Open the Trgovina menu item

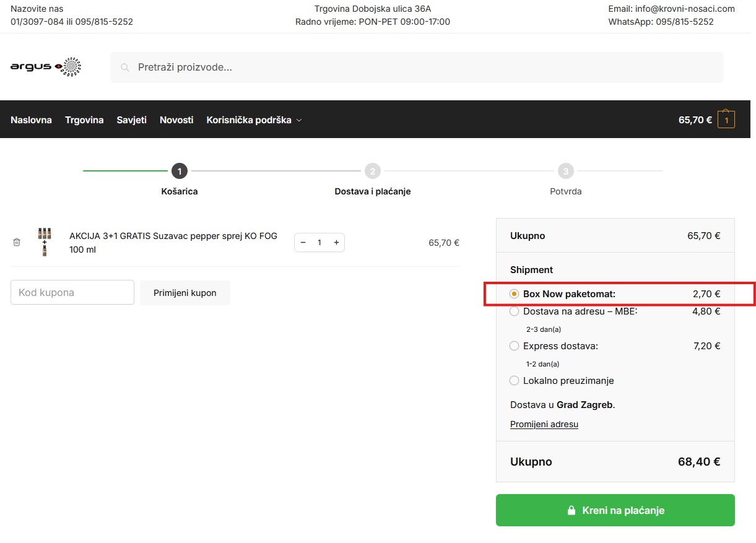[x=84, y=119]
